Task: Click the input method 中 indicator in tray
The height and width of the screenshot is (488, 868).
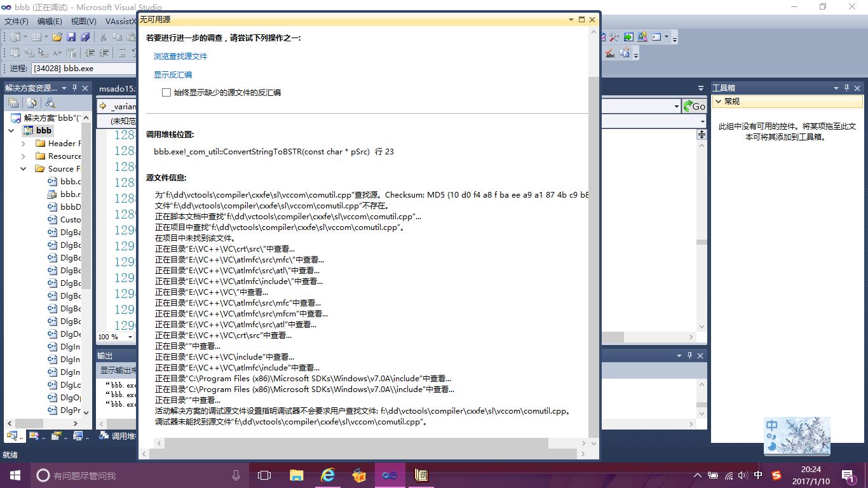Action: (x=758, y=475)
